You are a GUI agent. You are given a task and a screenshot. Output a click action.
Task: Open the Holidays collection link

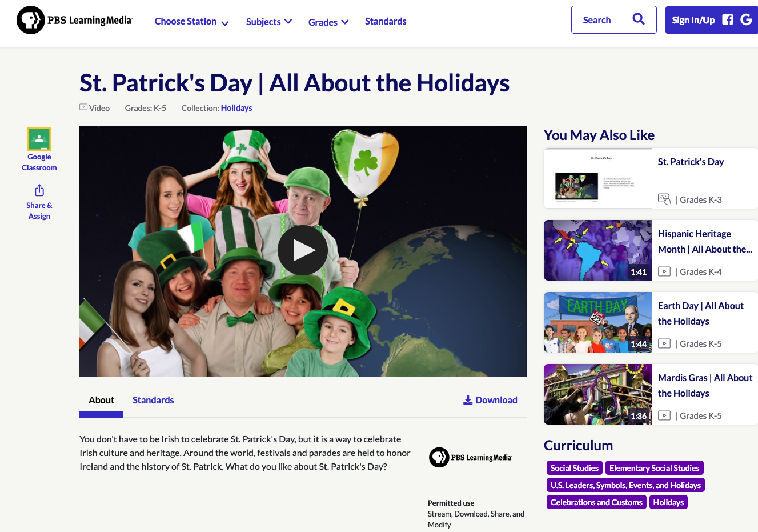pyautogui.click(x=236, y=107)
